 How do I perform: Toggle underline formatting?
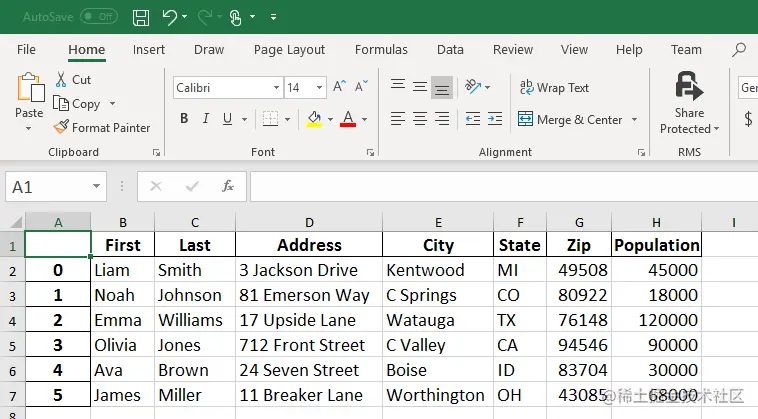coord(227,118)
